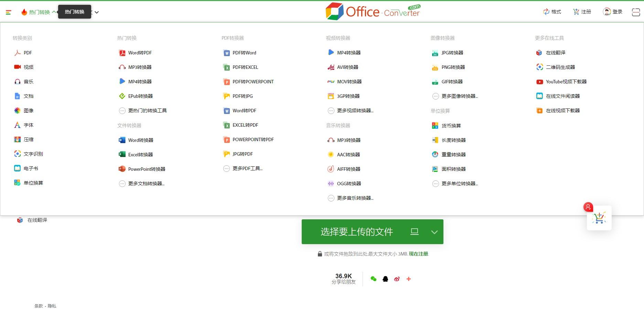The width and height of the screenshot is (644, 313).
Task: Click 选择要上传的文件 upload button
Action: pos(357,232)
